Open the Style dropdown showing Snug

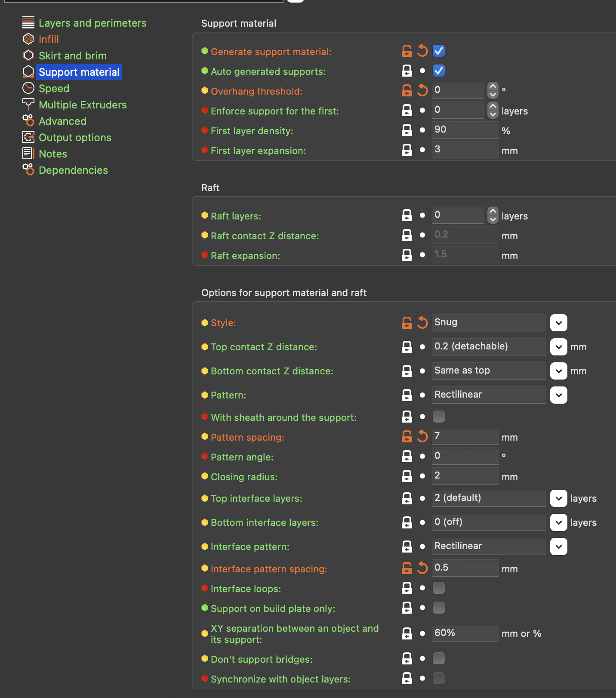click(558, 323)
